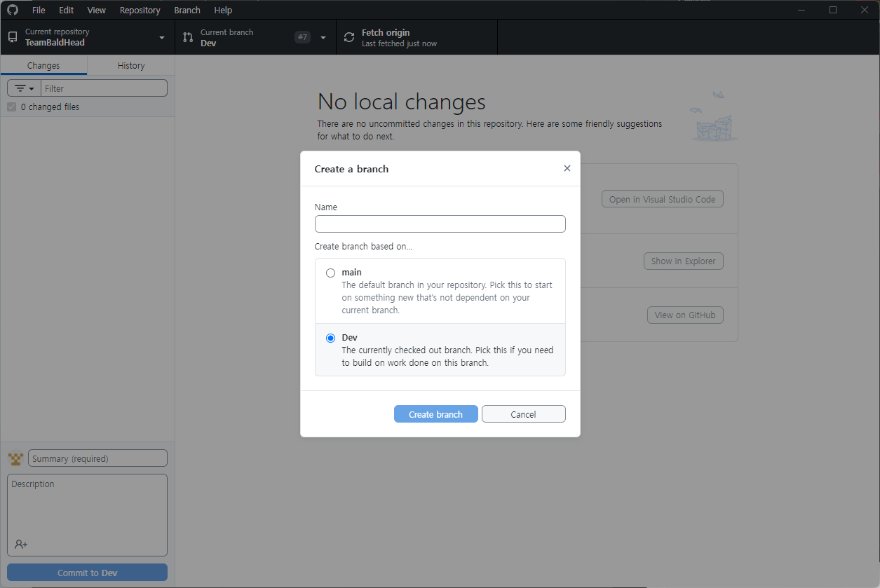Image resolution: width=880 pixels, height=588 pixels.
Task: Open the Repository menu
Action: (x=140, y=10)
